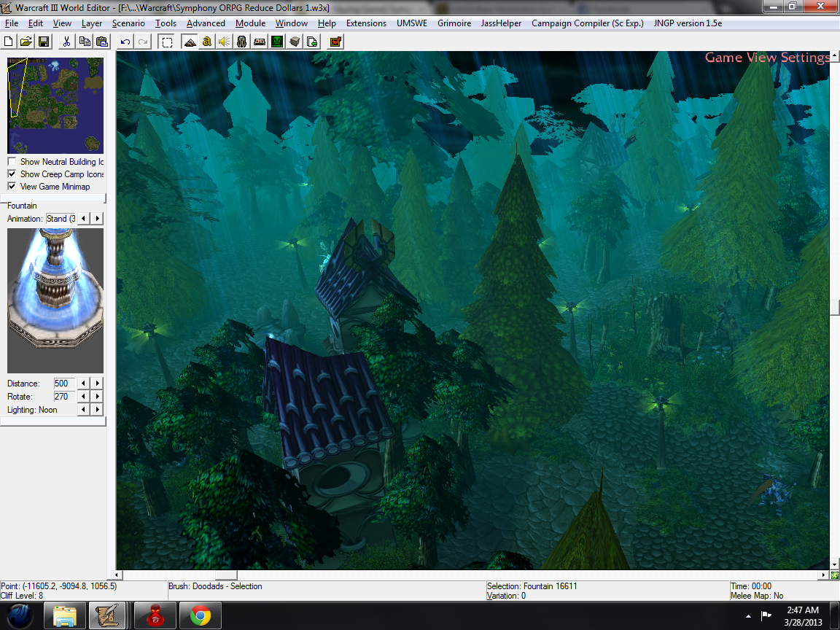Screen dimensions: 840x630
Task: Open the File menu
Action: coord(11,23)
